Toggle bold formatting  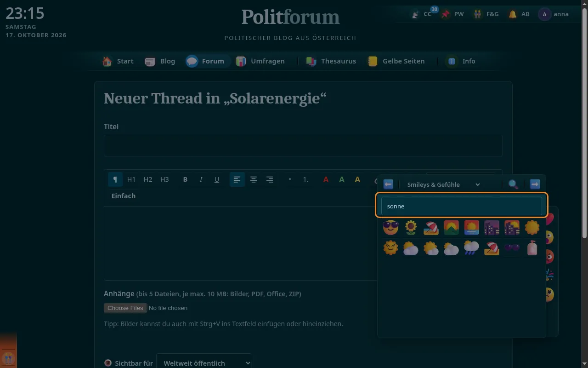185,179
